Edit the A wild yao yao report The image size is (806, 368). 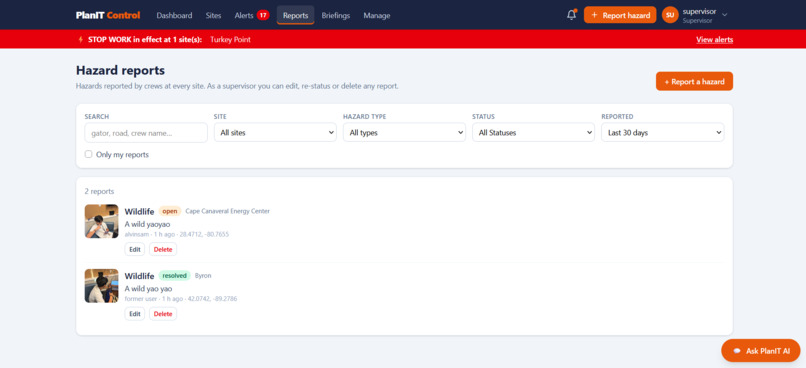point(135,314)
